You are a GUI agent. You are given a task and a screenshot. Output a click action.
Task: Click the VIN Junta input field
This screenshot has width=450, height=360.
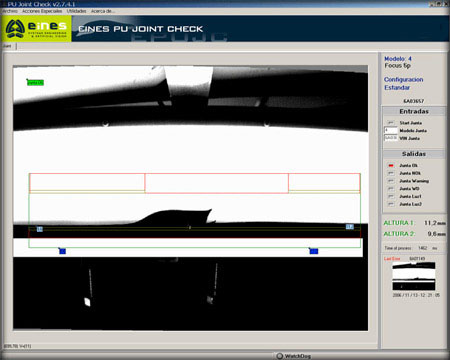point(391,138)
